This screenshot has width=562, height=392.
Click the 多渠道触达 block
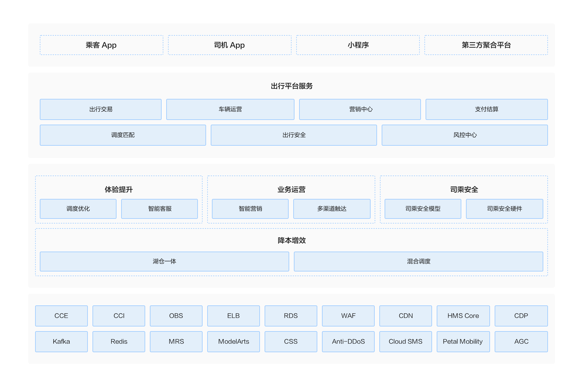(332, 209)
